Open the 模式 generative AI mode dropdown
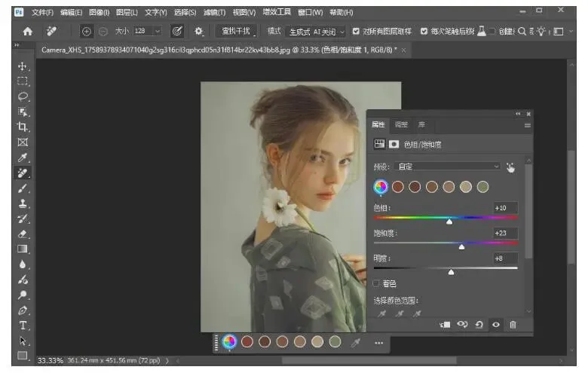Viewport: 588px width, 373px height. [315, 31]
